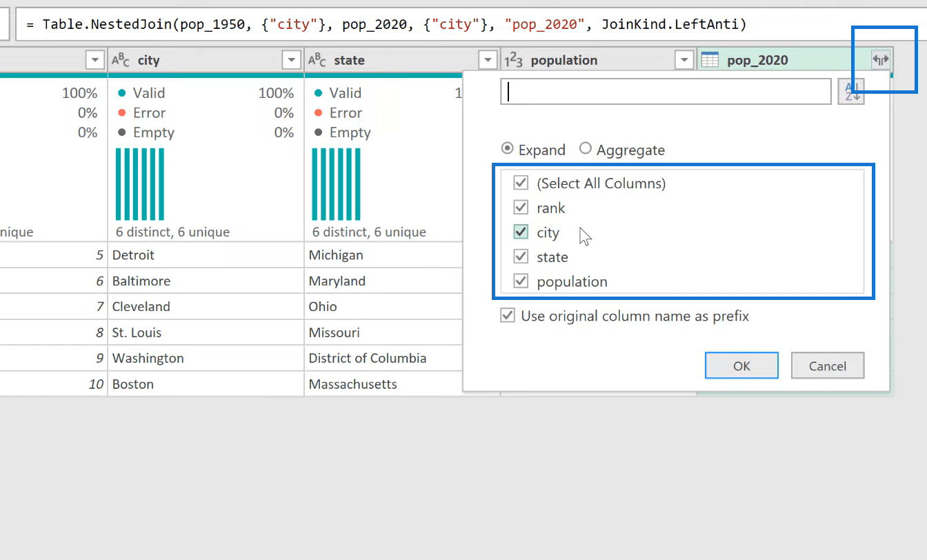Click the Massachusetts cell
Screen dimensions: 927x560
pyautogui.click(x=383, y=384)
